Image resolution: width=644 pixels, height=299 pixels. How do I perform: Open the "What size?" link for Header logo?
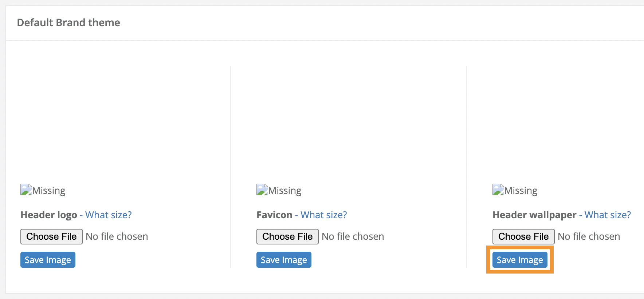[108, 215]
